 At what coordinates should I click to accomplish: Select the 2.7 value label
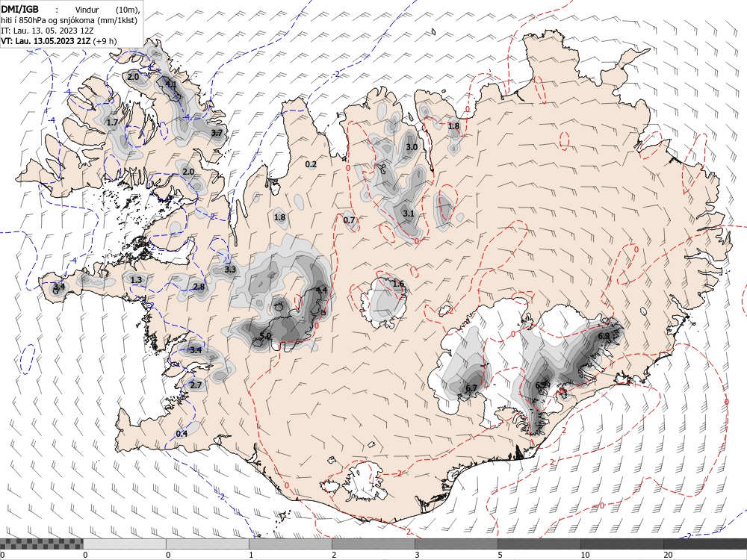coord(196,385)
